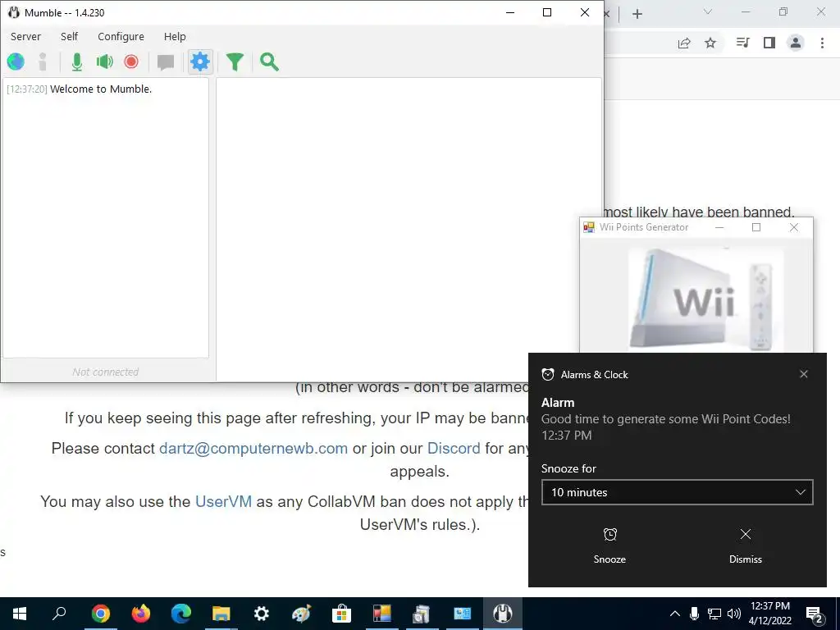Open Microsoft Store from the taskbar
840x630 pixels.
point(342,614)
